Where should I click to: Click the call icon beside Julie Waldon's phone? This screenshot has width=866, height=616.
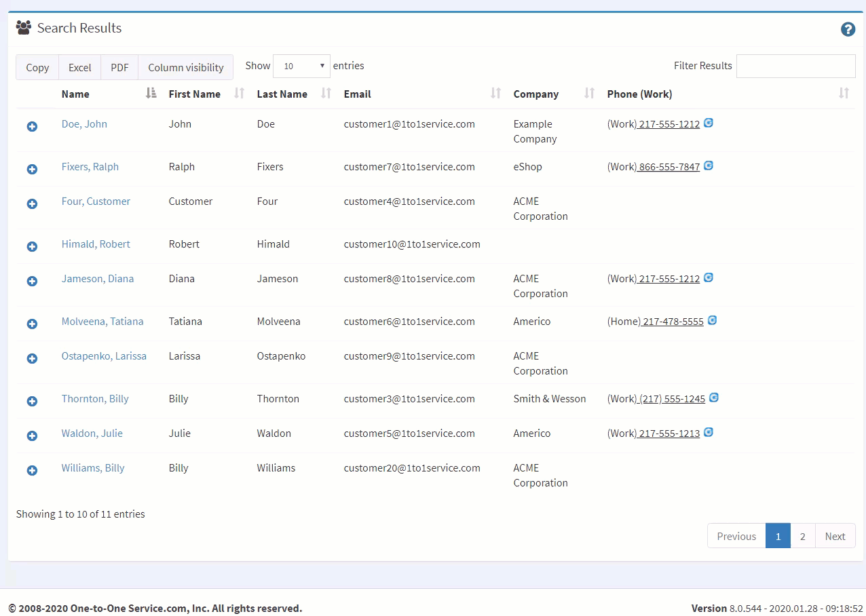click(709, 432)
